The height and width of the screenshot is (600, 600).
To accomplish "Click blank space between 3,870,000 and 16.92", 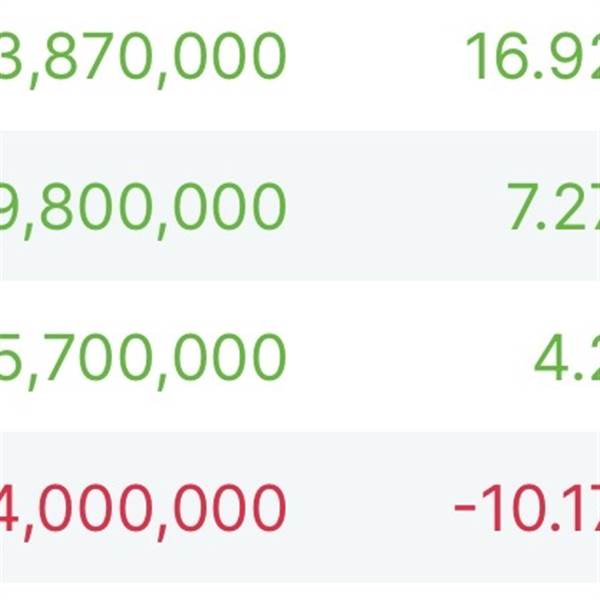I will click(375, 57).
